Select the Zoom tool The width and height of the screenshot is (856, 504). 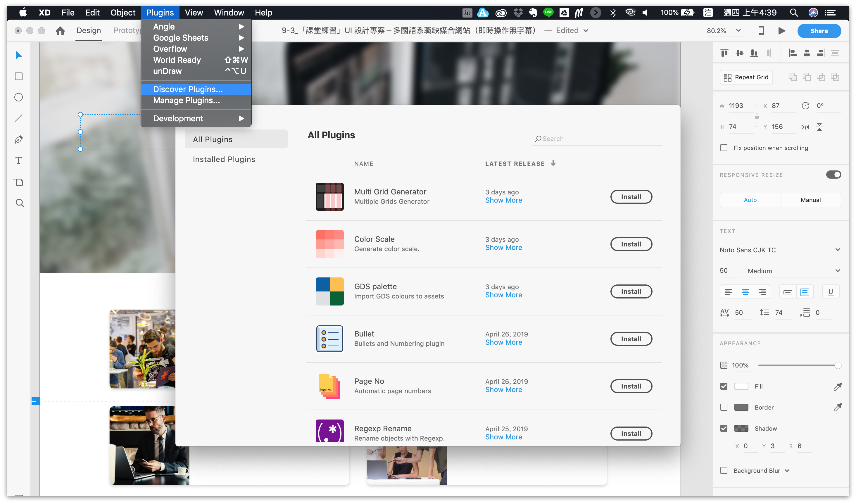click(20, 203)
